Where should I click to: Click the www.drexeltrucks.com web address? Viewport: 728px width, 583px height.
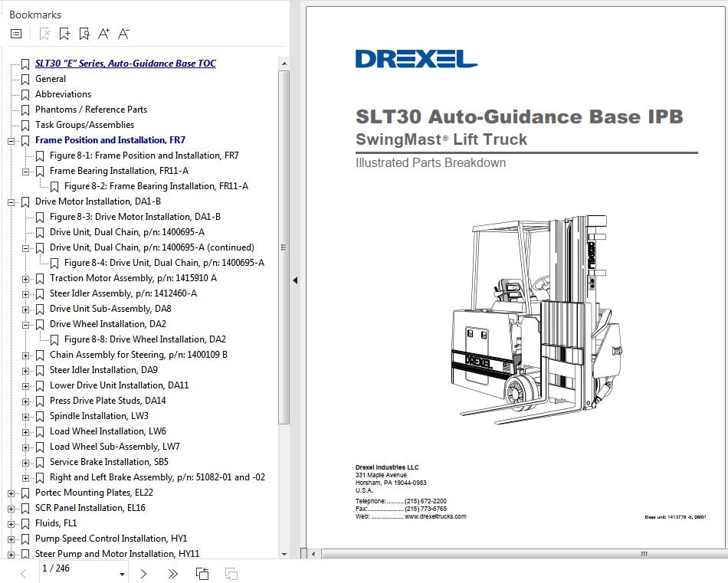(435, 516)
